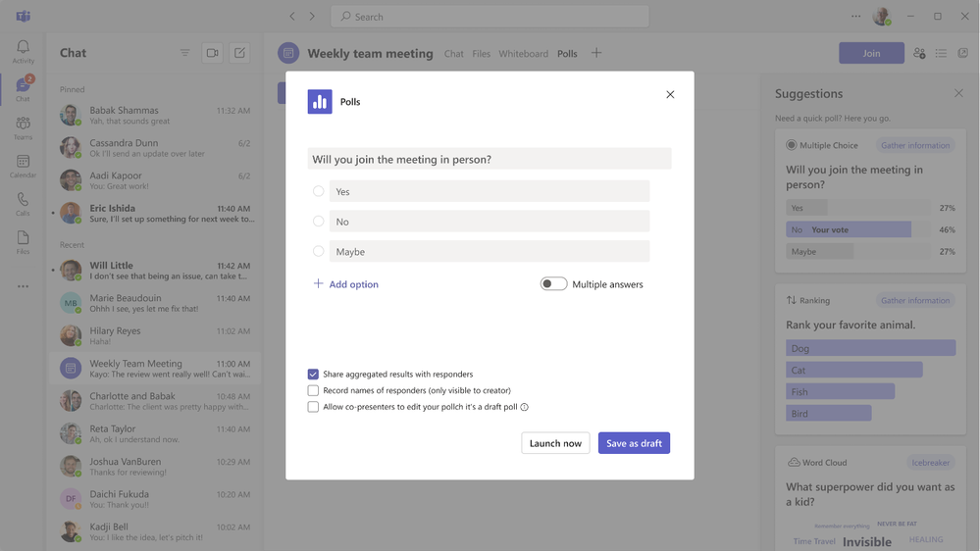Open chat with Eric Ishida

[155, 213]
